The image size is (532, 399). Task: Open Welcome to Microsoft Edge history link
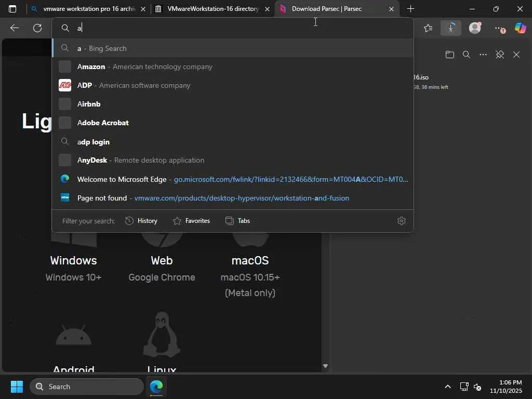[233, 179]
